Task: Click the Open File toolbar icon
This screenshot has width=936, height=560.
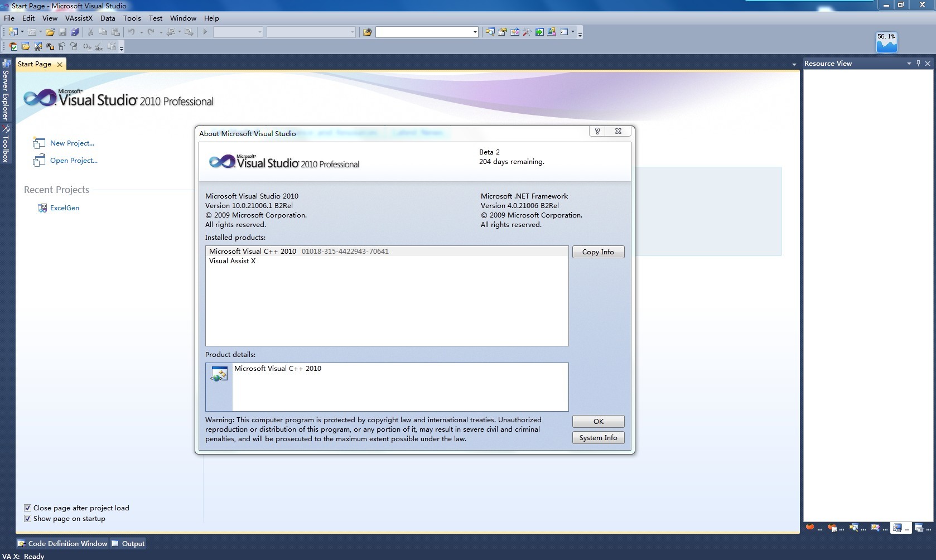Action: coord(50,32)
